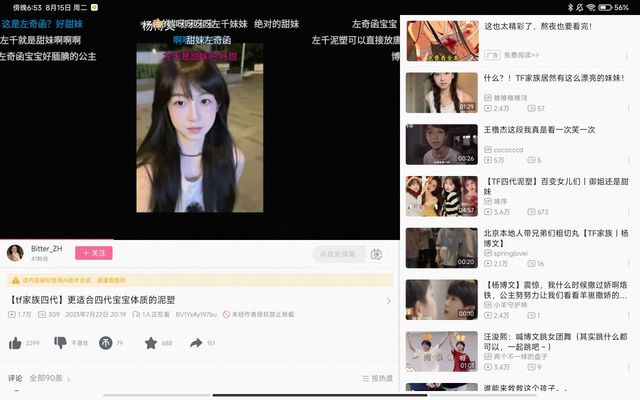Open thumbnail of 汪浚熙：喊博文跳女团舞 video

click(x=442, y=351)
